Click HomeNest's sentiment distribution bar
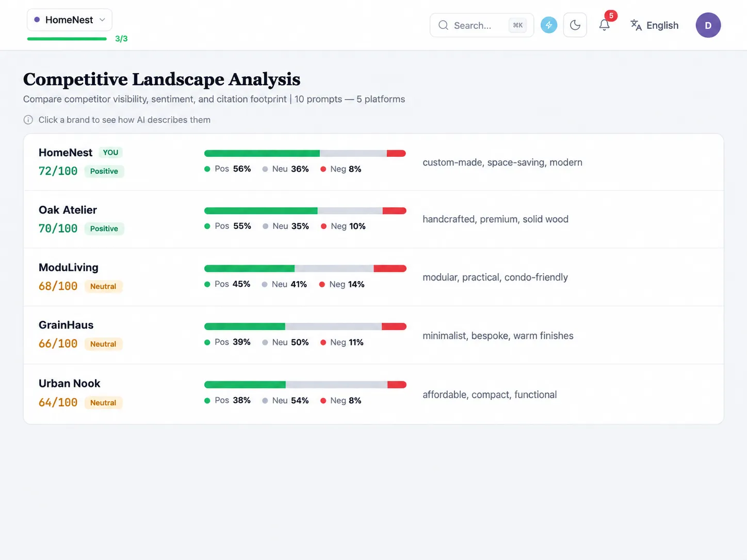This screenshot has height=560, width=747. tap(305, 153)
